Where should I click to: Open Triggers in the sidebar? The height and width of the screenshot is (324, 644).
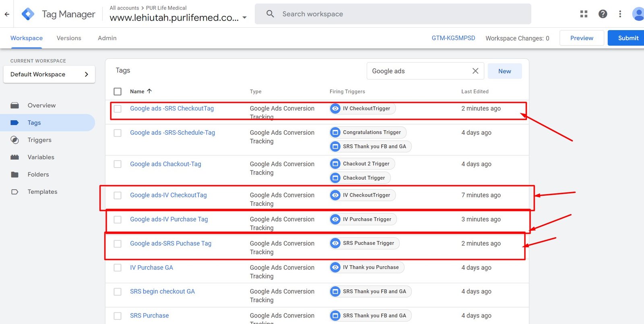tap(39, 140)
